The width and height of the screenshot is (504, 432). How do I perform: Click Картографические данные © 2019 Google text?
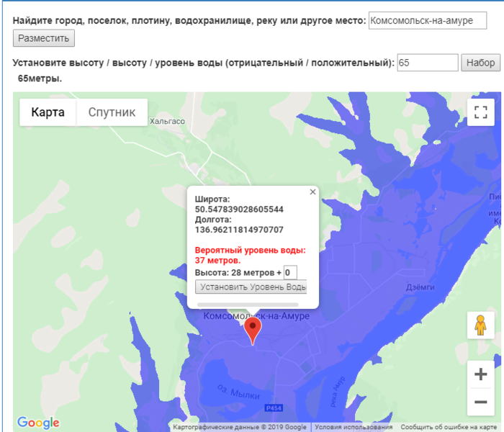(x=240, y=427)
